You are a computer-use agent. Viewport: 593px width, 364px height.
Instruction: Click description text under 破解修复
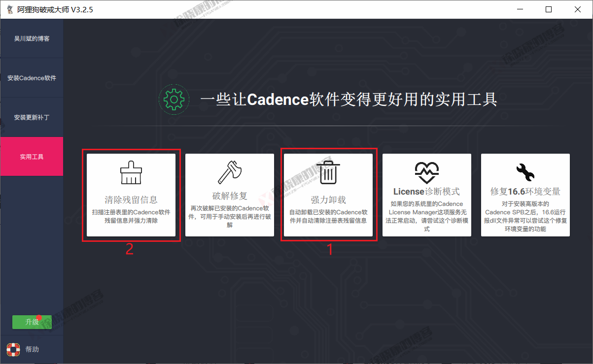pyautogui.click(x=229, y=217)
